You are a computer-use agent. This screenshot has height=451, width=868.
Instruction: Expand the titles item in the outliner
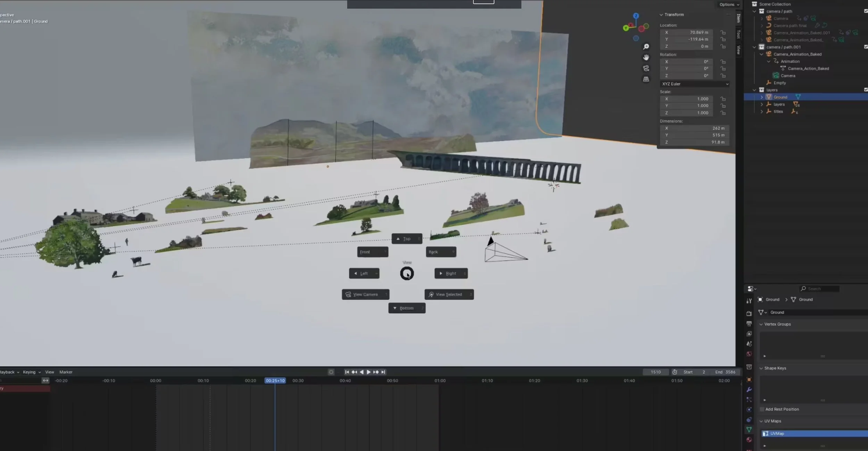762,112
